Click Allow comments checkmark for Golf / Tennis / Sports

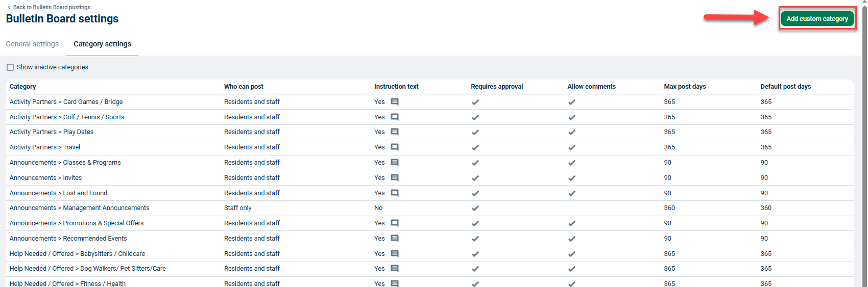(572, 117)
